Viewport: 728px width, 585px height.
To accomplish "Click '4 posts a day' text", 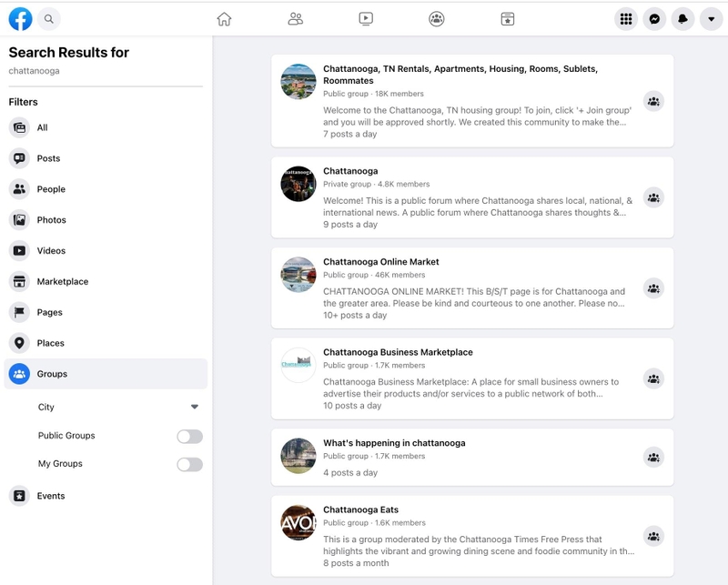I will 350,473.
